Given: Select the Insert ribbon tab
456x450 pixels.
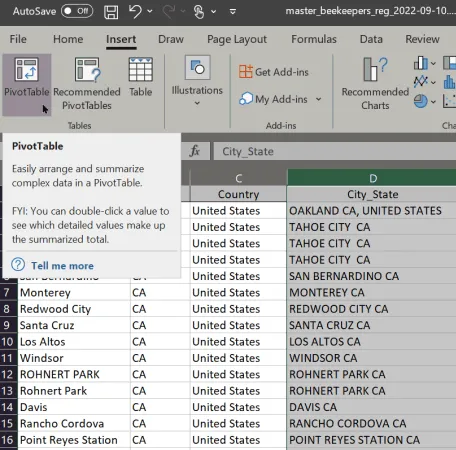Looking at the screenshot, I should point(121,39).
